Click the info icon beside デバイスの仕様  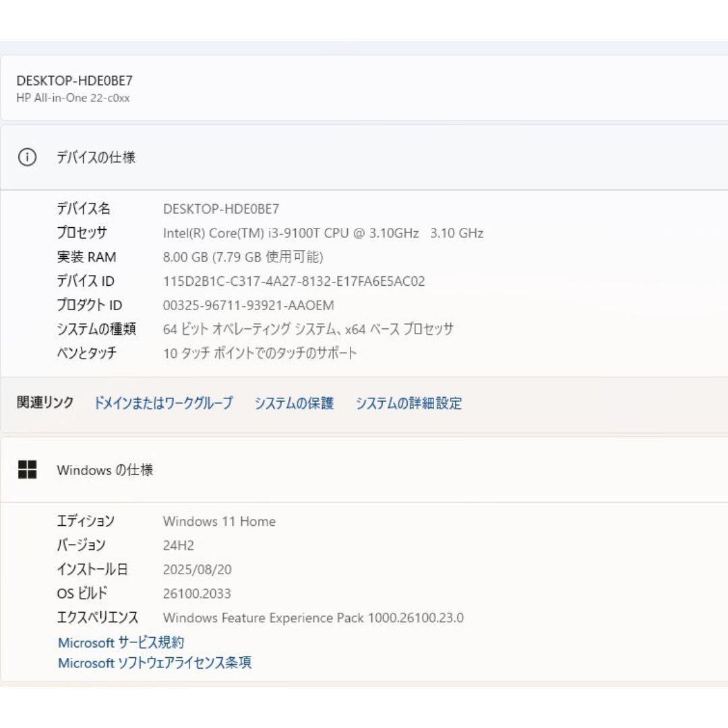point(27,157)
